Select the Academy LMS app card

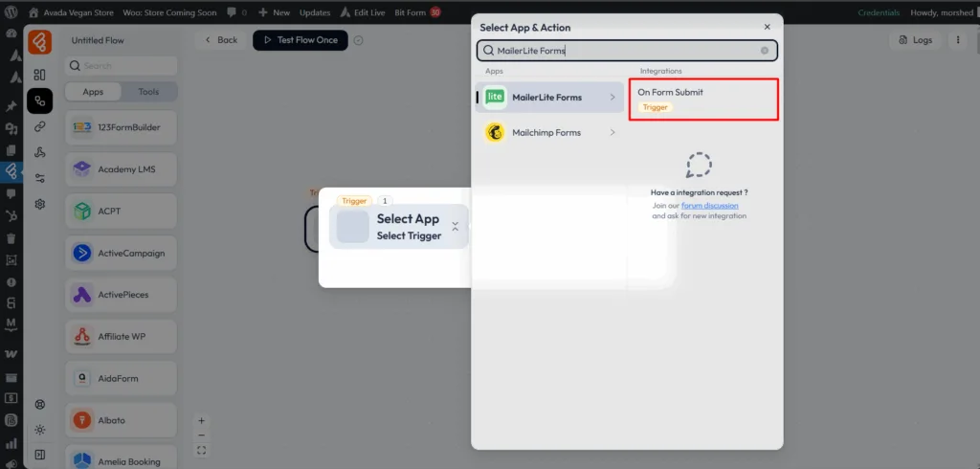(122, 168)
